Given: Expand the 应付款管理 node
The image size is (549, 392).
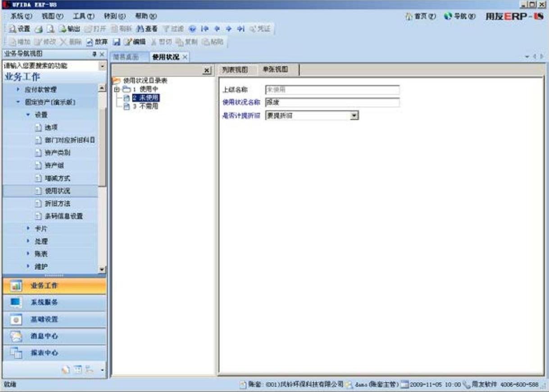Looking at the screenshot, I should 18,90.
